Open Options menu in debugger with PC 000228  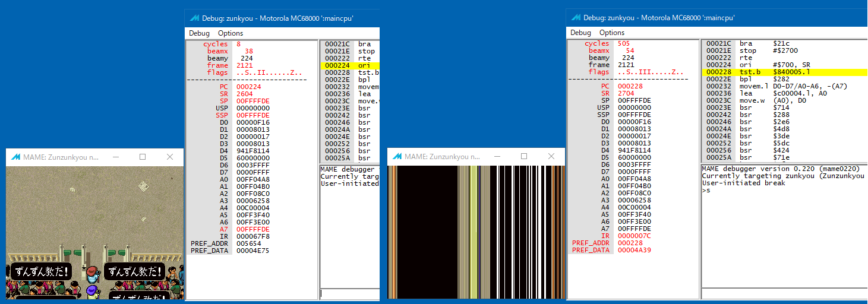pyautogui.click(x=612, y=33)
